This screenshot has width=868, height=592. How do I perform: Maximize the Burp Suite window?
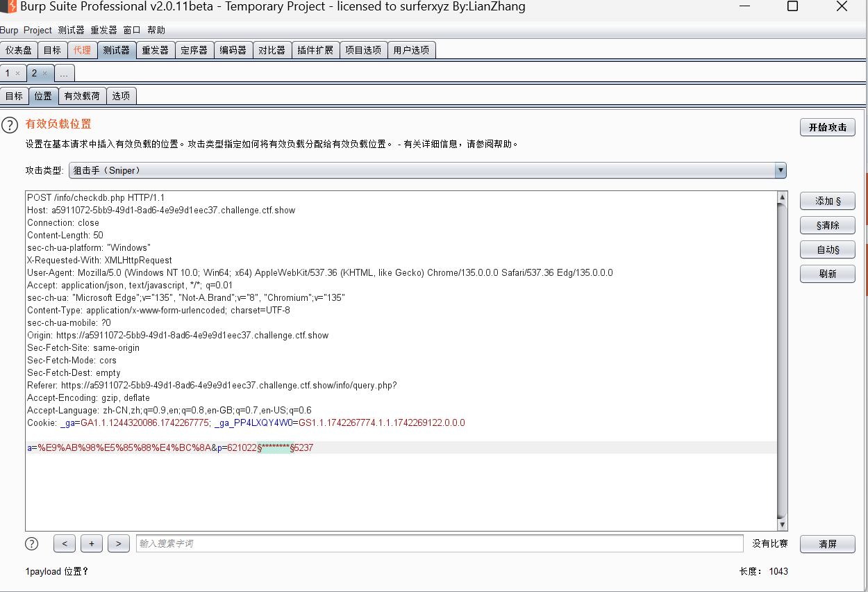pyautogui.click(x=792, y=6)
